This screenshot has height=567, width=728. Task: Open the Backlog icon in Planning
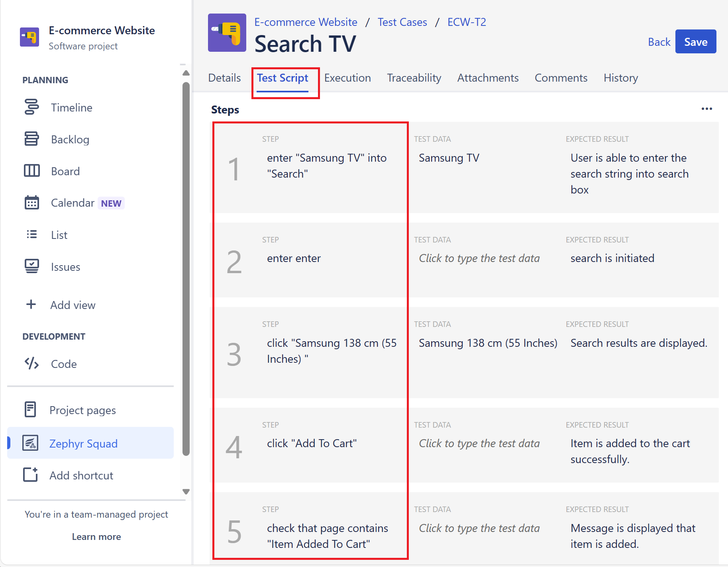(31, 139)
